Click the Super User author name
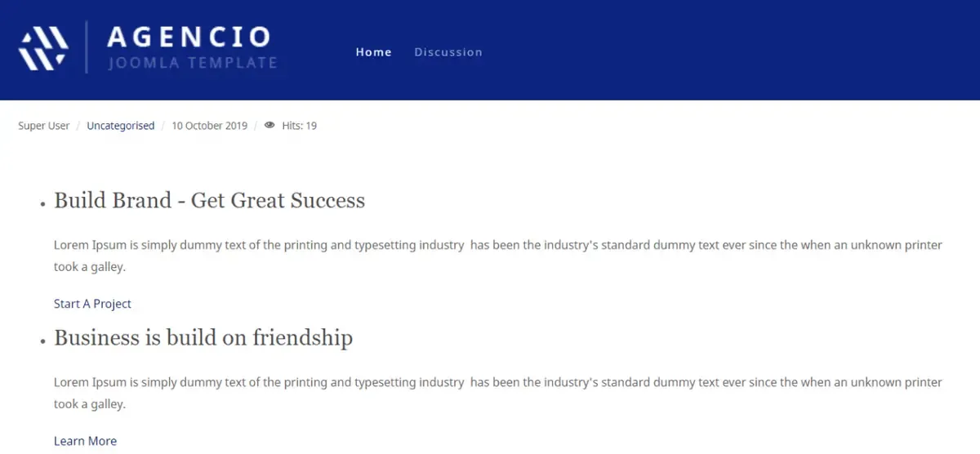980x454 pixels. (x=44, y=126)
